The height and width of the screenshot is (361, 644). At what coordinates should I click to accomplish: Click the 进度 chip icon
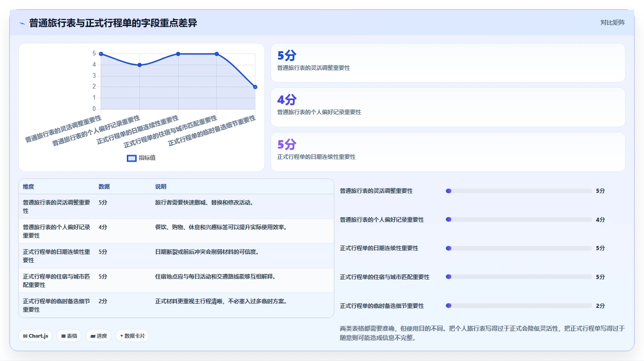tap(92, 336)
